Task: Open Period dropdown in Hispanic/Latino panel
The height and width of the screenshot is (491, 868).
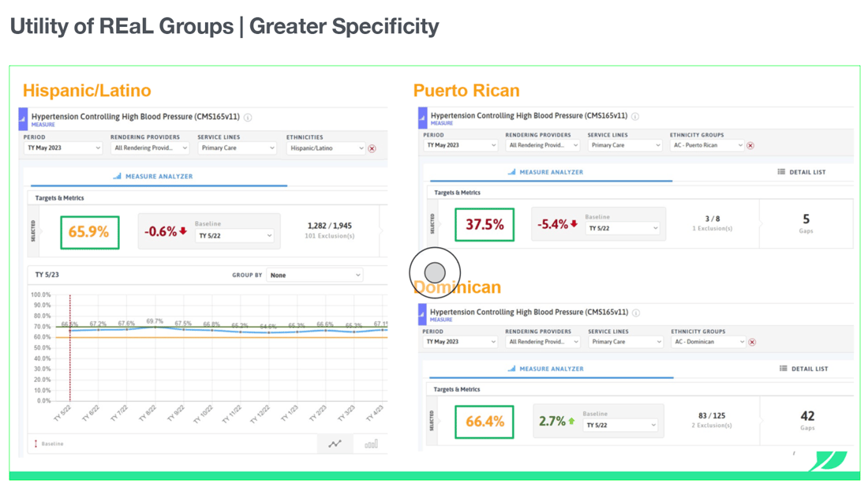Action: click(63, 148)
